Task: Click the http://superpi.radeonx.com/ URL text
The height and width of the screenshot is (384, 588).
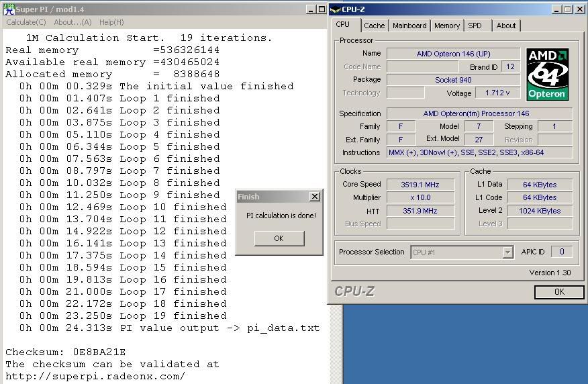Action: tap(95, 376)
